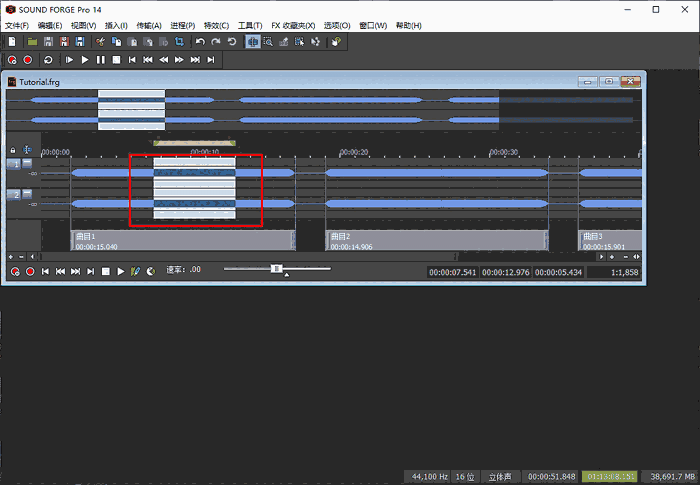Click the Open folder icon
Viewport: 700px width, 485px height.
point(32,42)
